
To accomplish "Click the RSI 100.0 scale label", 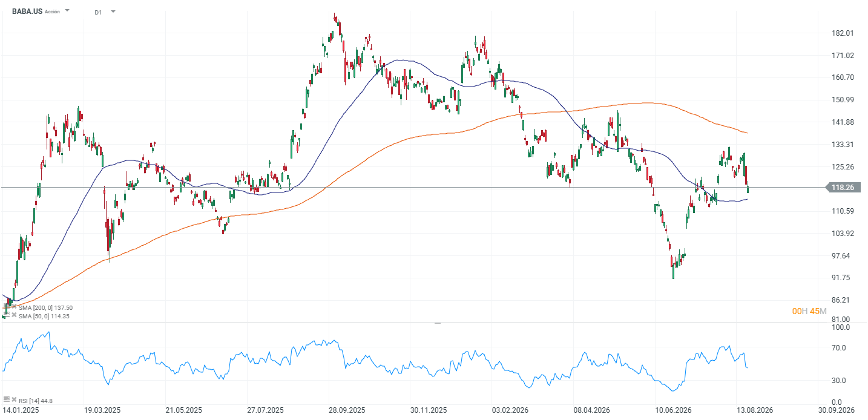I will tap(840, 327).
